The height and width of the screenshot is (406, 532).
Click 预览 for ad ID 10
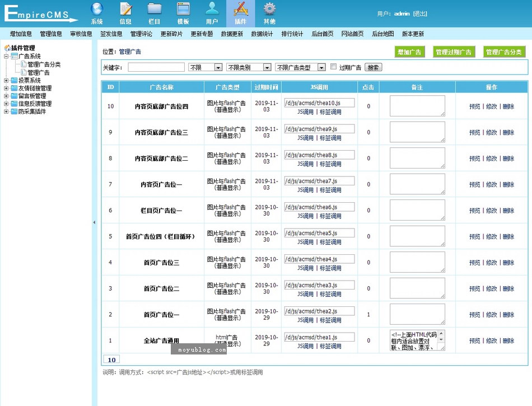pos(475,106)
